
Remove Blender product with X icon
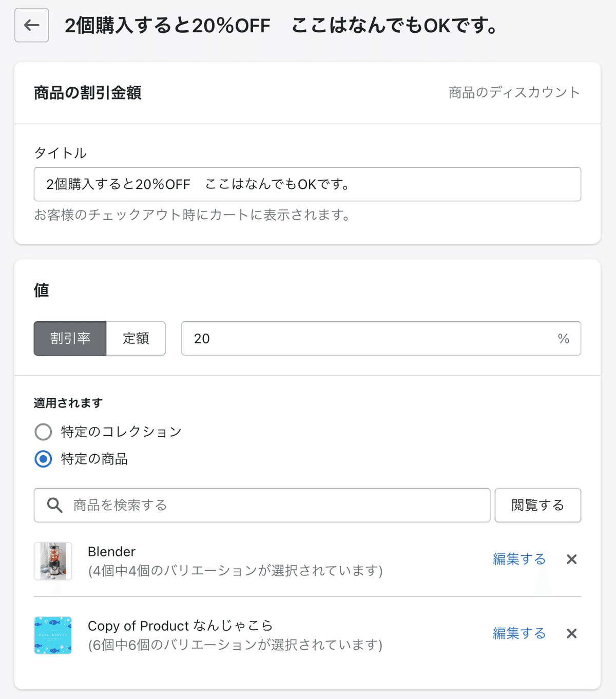pyautogui.click(x=571, y=559)
